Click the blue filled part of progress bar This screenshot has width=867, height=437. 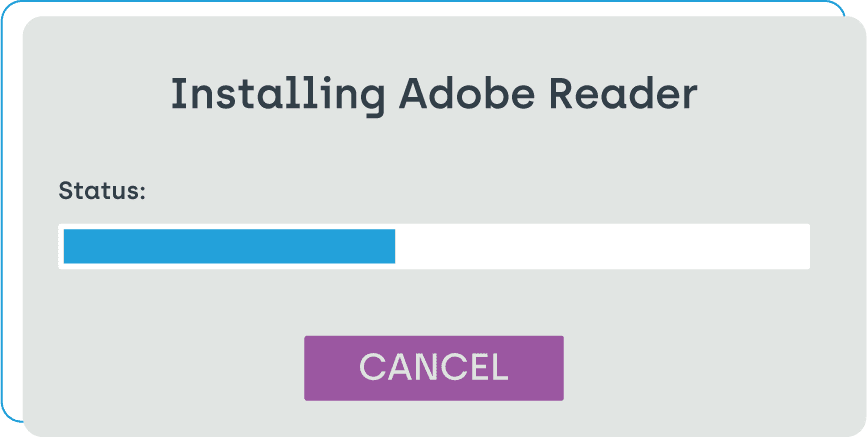(229, 246)
